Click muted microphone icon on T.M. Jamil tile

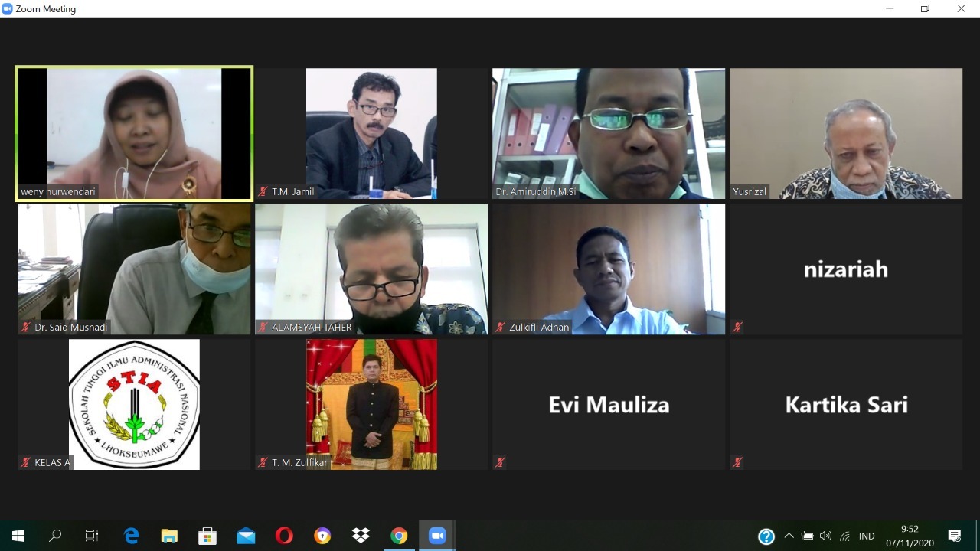263,192
